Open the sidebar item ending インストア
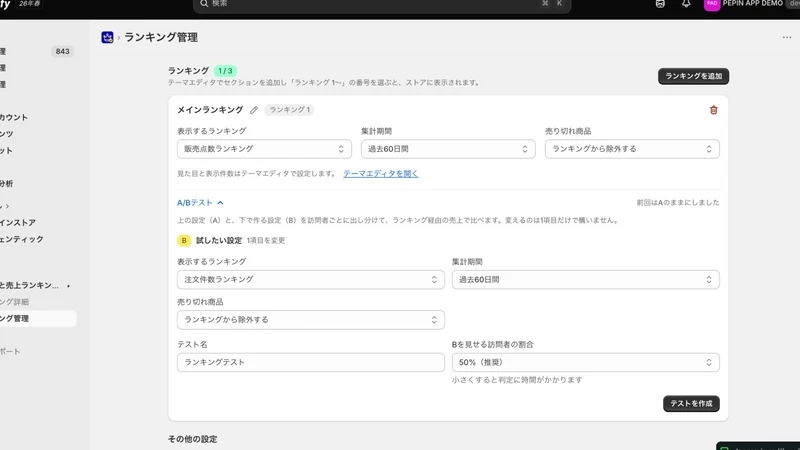Screen dimensions: 800x450 [36, 222]
